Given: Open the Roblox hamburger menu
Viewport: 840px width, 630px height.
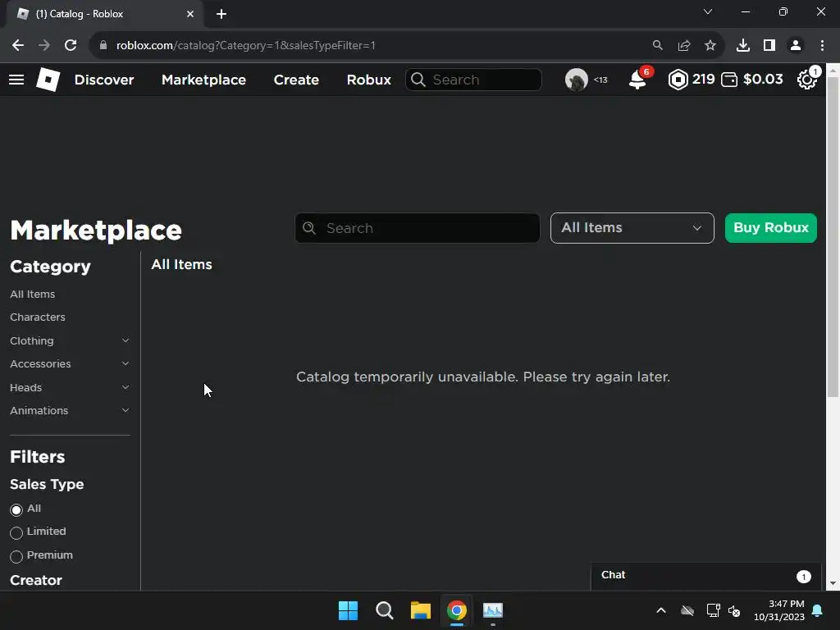Looking at the screenshot, I should click(16, 80).
